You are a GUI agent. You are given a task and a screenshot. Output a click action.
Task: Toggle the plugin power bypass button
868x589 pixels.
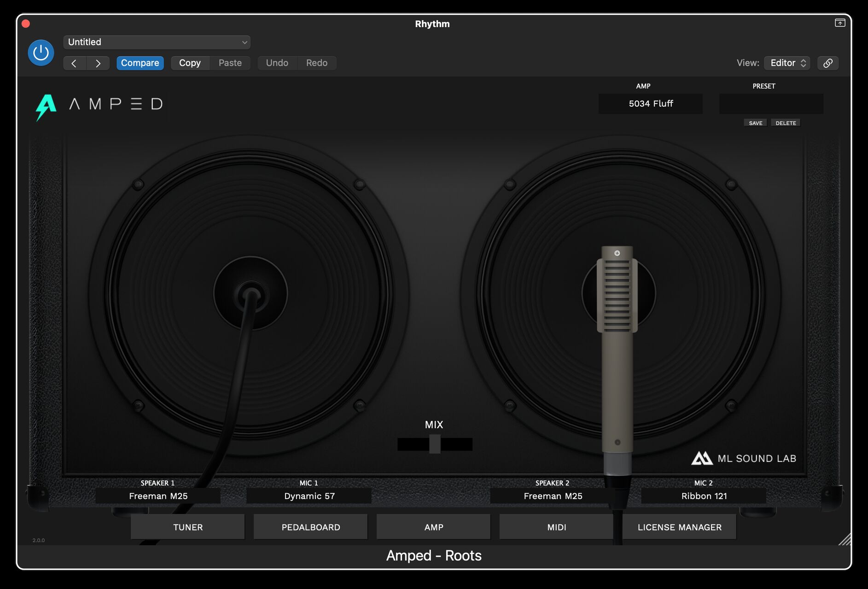tap(41, 52)
